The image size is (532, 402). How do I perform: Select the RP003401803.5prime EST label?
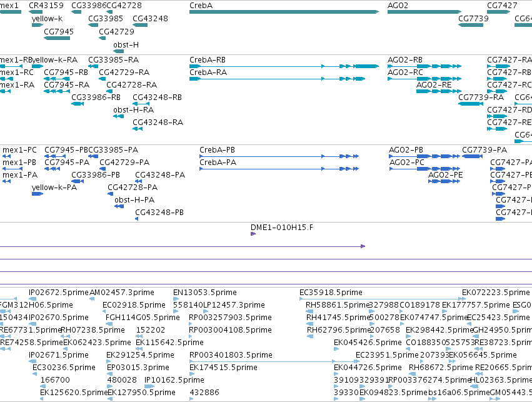coord(231,355)
